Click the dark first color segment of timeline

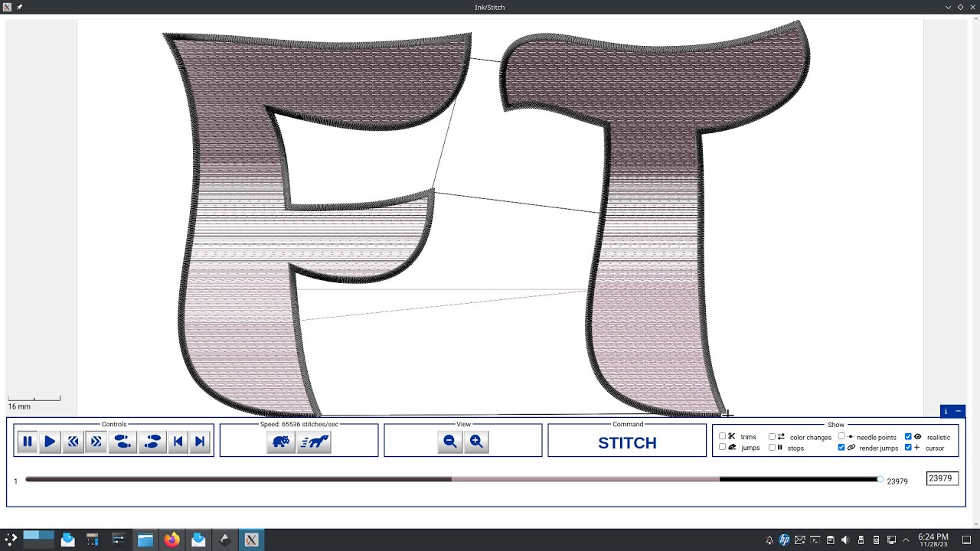click(x=238, y=480)
